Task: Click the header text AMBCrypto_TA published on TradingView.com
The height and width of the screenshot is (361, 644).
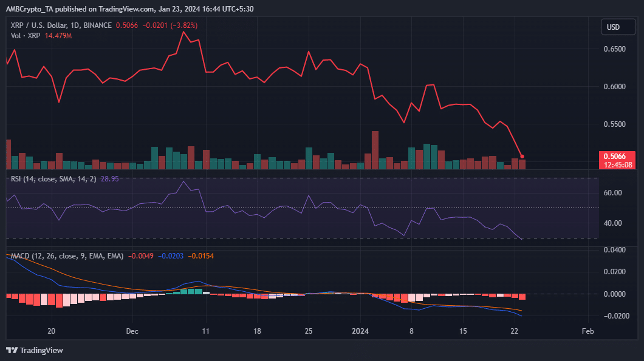Action: coord(79,9)
